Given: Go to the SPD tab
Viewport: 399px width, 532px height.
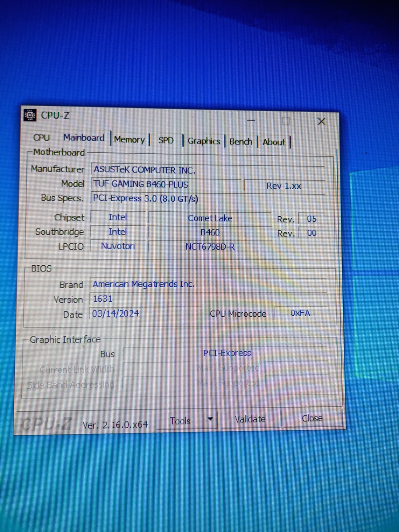Looking at the screenshot, I should pyautogui.click(x=166, y=140).
